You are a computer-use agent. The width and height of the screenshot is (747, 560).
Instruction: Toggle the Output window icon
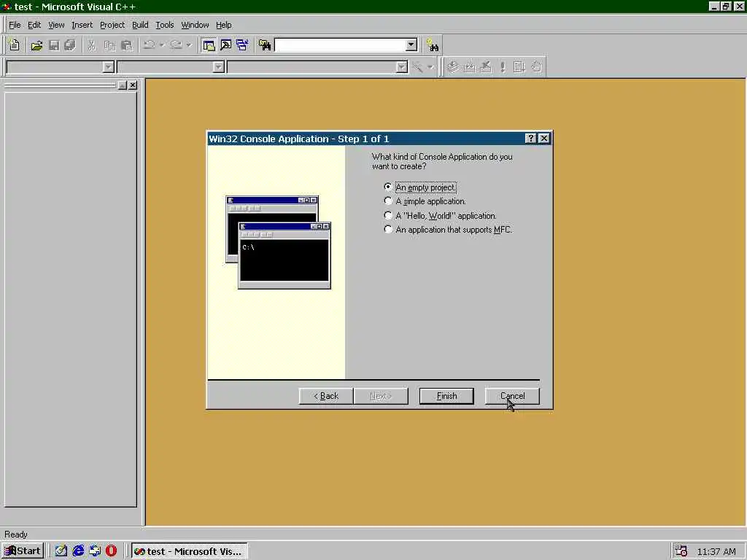point(226,45)
